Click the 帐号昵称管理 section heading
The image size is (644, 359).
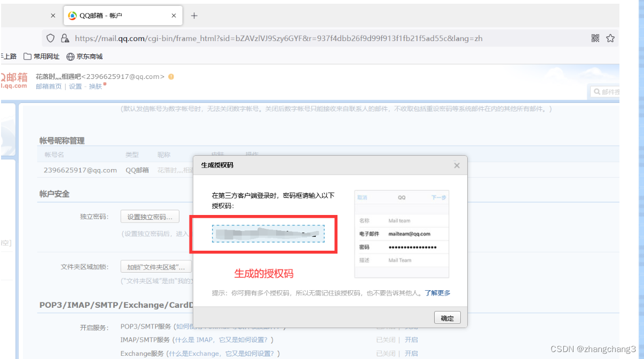click(62, 141)
